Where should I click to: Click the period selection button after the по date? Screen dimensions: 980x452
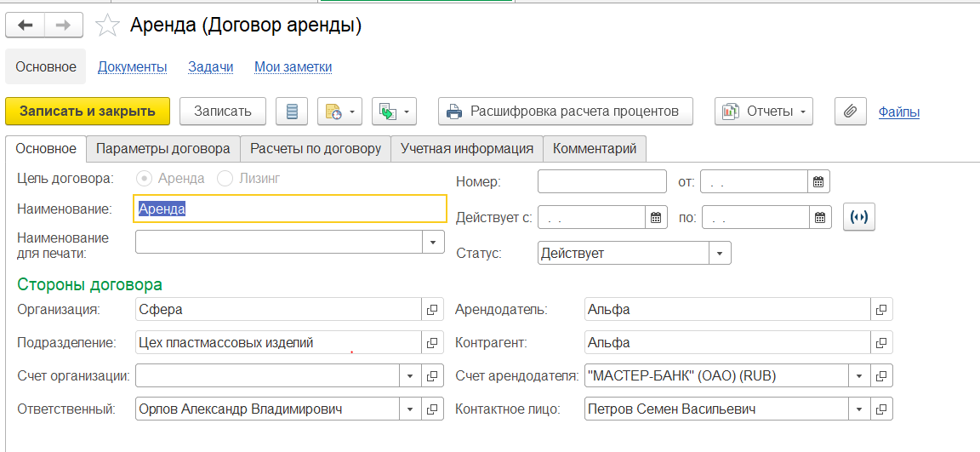(x=858, y=217)
